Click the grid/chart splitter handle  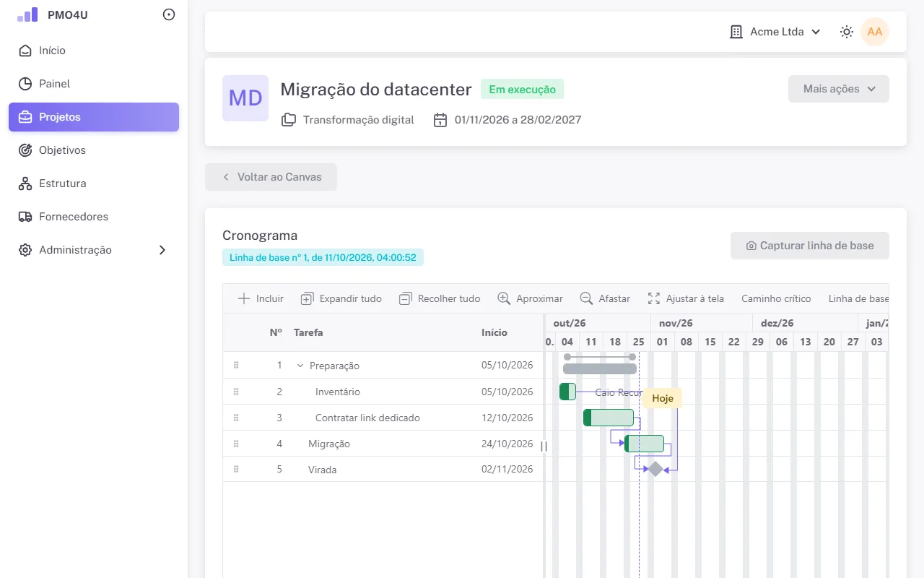pos(544,447)
